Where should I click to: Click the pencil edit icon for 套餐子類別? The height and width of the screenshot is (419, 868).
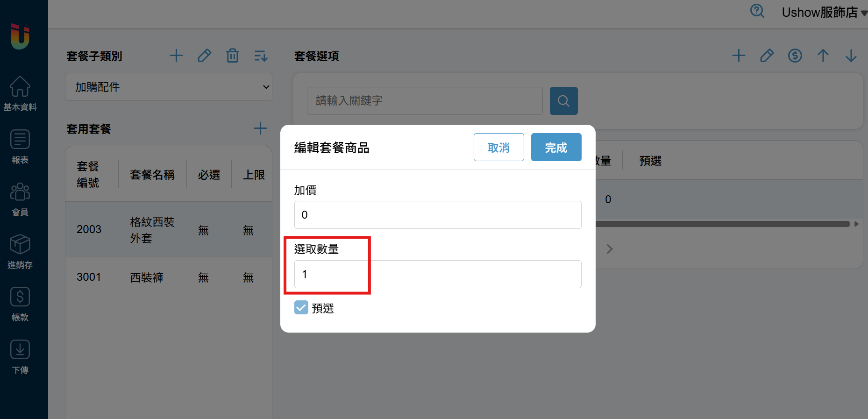click(204, 56)
